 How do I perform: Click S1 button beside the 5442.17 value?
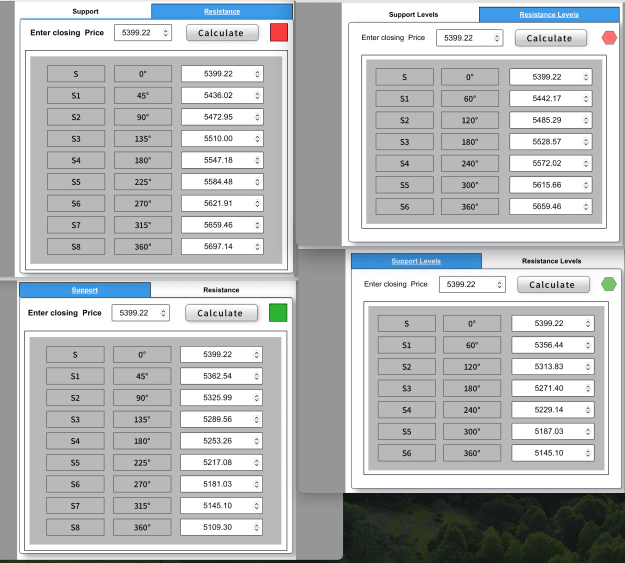405,99
